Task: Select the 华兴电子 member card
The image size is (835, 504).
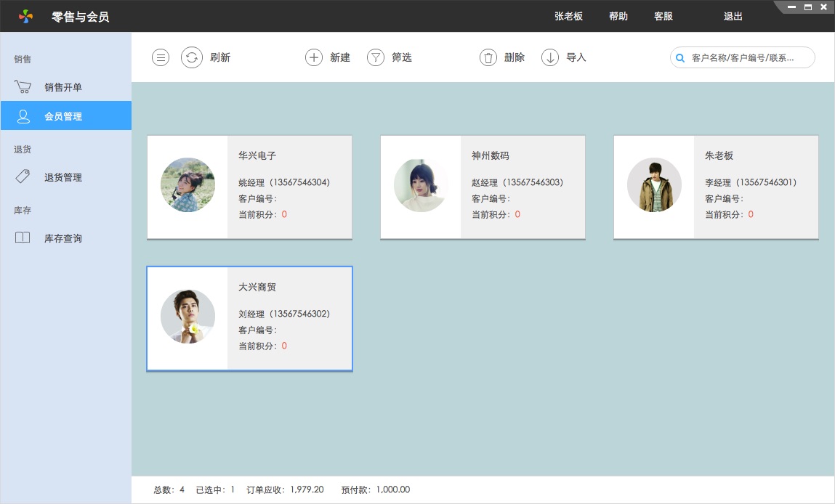Action: click(249, 187)
